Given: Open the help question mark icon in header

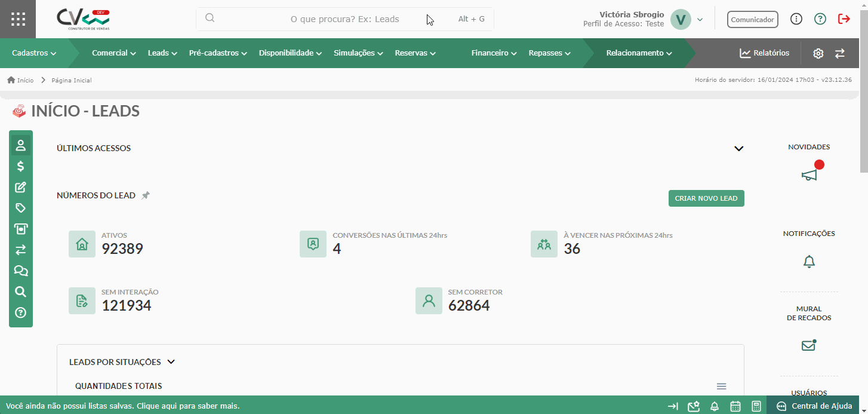Looking at the screenshot, I should 820,19.
